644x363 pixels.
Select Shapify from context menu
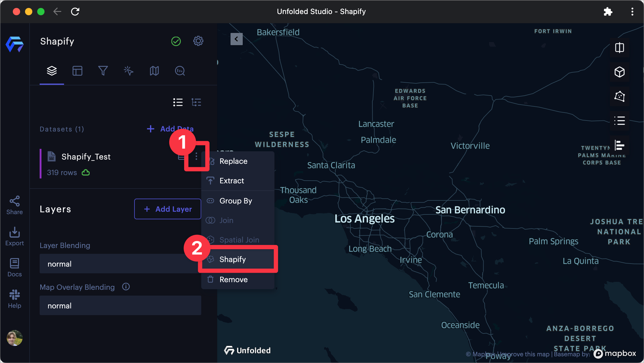[233, 259]
